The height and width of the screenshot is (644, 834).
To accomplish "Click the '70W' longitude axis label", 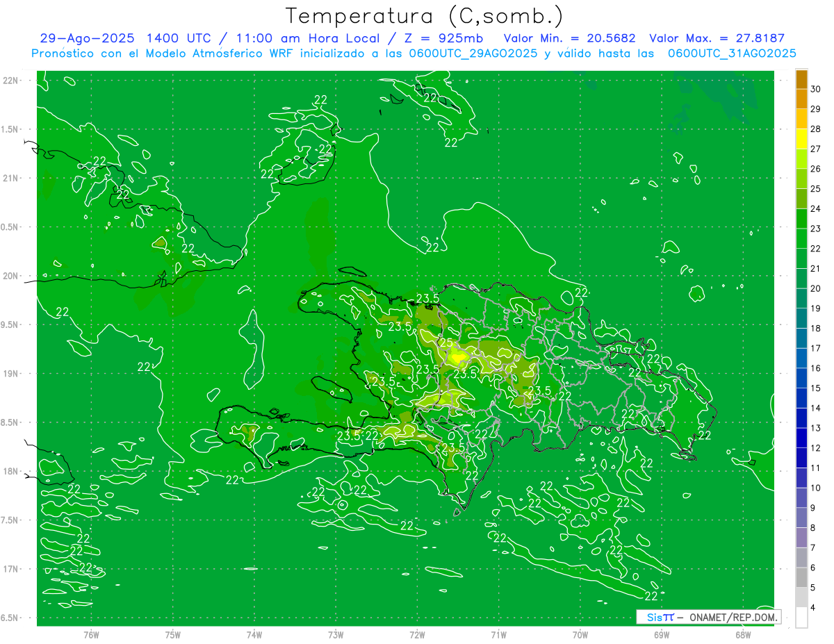I will [x=580, y=634].
